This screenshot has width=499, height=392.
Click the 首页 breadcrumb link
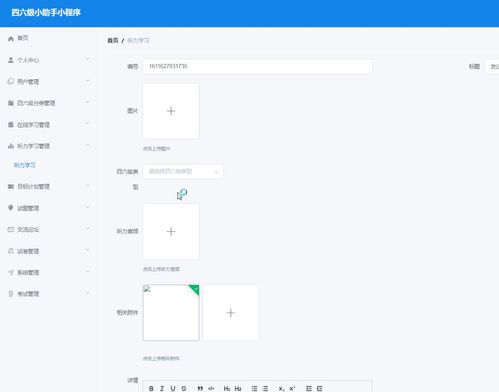(113, 40)
